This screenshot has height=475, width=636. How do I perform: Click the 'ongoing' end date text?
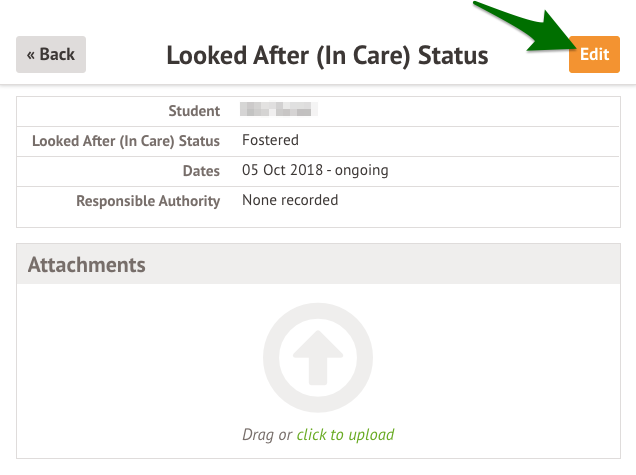coord(361,170)
